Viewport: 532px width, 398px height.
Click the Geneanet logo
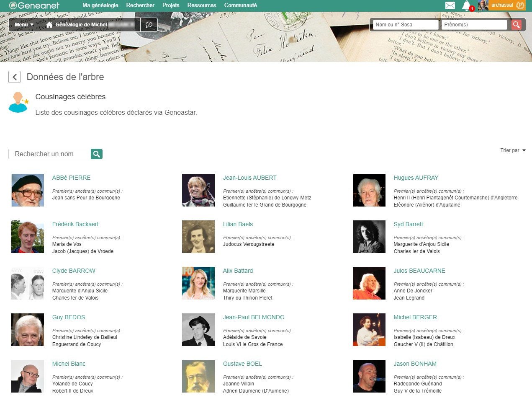(x=34, y=5)
